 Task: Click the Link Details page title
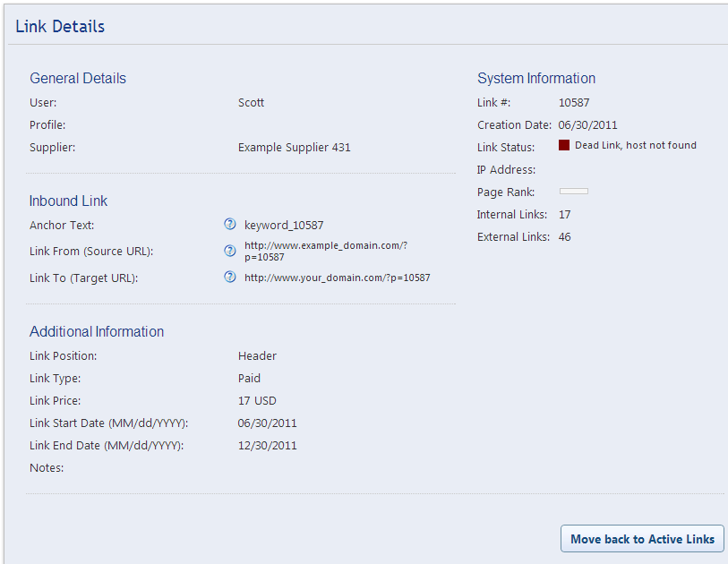point(60,27)
